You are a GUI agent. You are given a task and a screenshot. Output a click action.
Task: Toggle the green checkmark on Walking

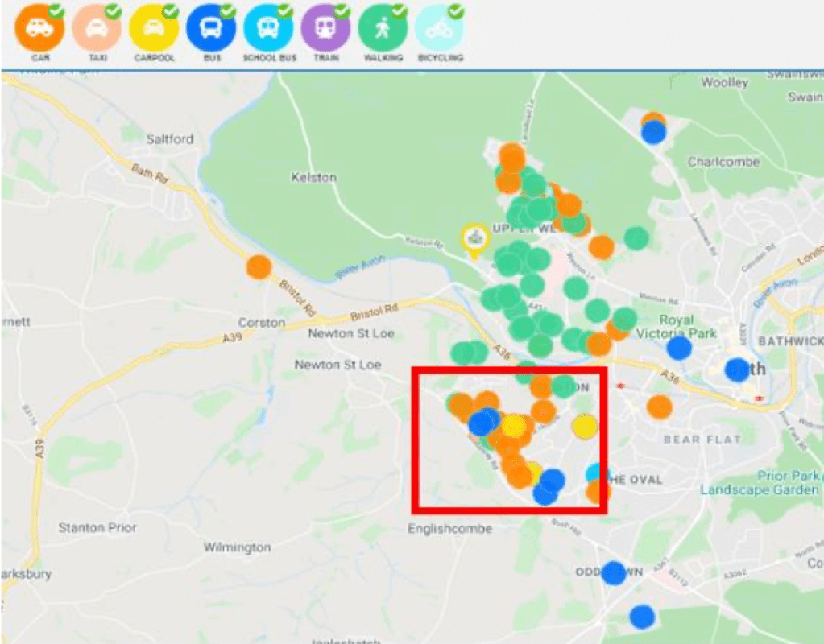point(400,11)
